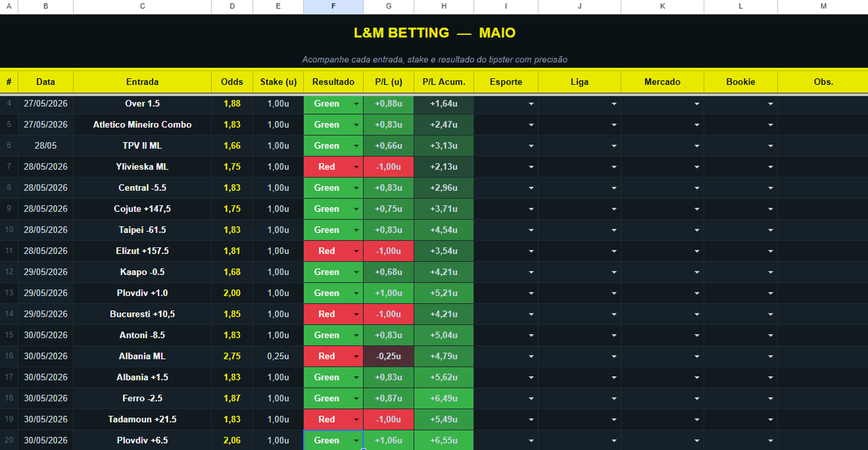
Task: Open Resultado dropdown for Albania ML row
Action: click(355, 356)
